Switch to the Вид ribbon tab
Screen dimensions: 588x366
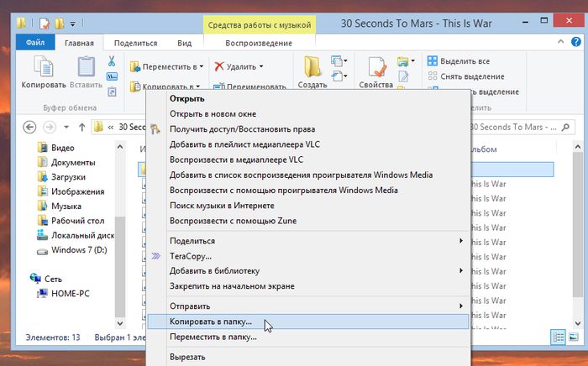tap(184, 43)
